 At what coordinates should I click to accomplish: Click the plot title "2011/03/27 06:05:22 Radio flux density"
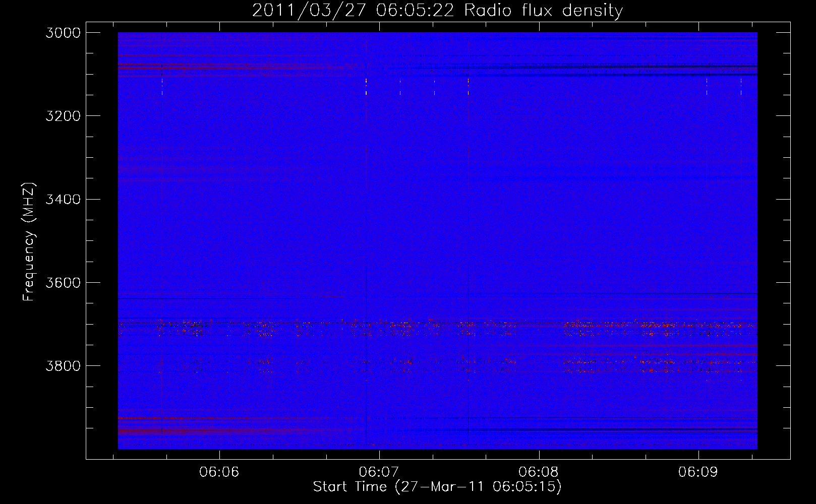pyautogui.click(x=437, y=10)
